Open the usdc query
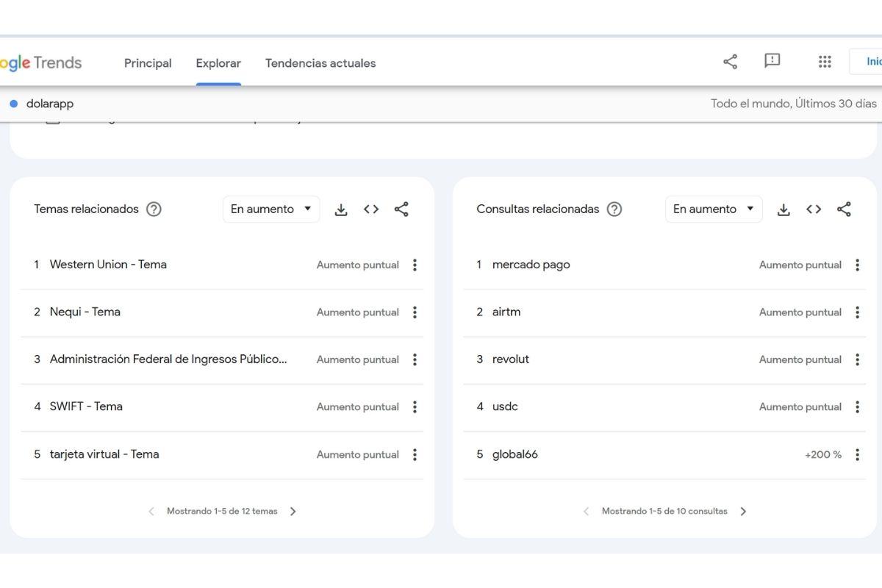This screenshot has height=588, width=882. [x=505, y=406]
